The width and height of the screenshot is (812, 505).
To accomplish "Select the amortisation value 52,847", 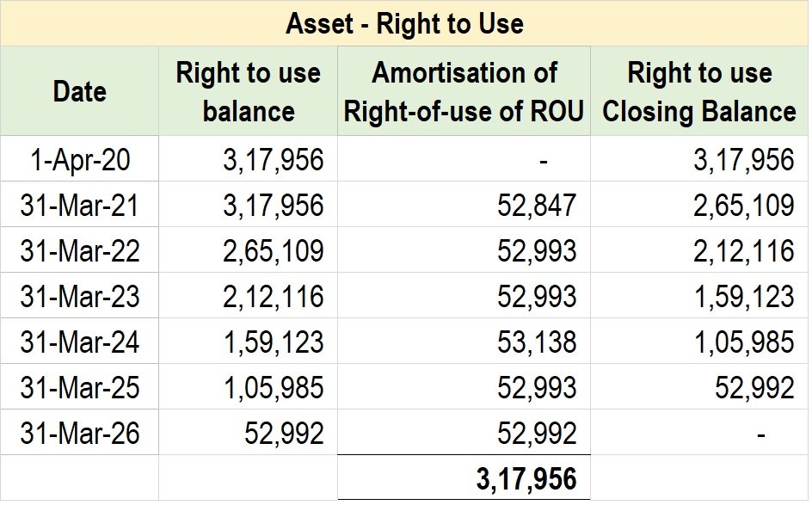I will (x=537, y=206).
